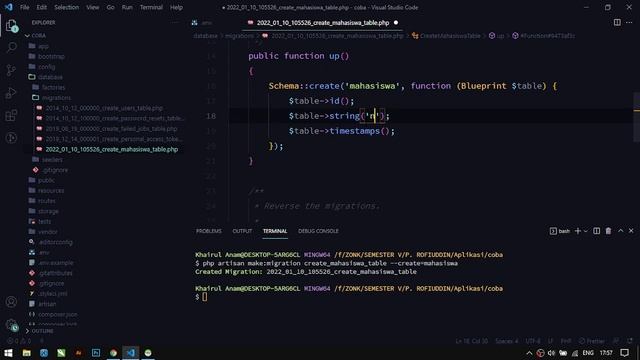Add a new terminal with plus icon
This screenshot has height=360, width=640.
coord(578,231)
